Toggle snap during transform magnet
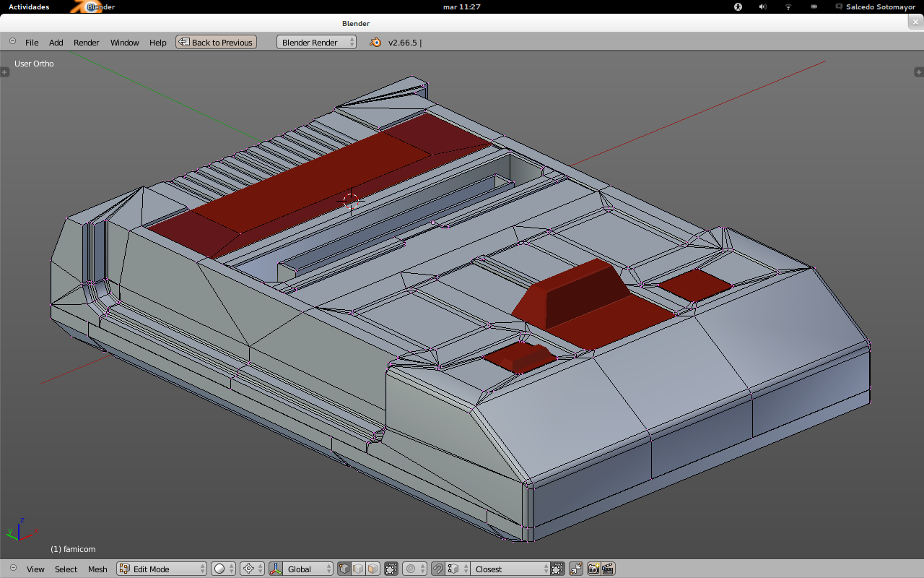This screenshot has width=924, height=578. (x=437, y=569)
